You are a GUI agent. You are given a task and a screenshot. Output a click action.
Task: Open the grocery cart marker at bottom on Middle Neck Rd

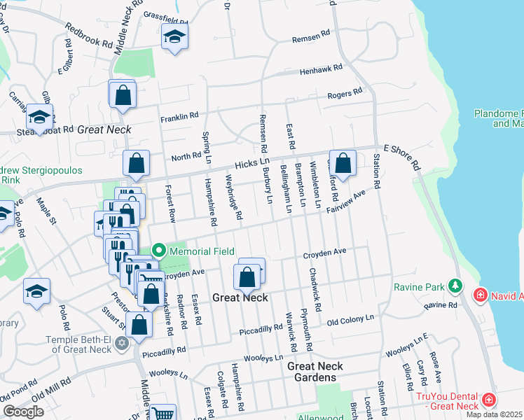tap(163, 413)
